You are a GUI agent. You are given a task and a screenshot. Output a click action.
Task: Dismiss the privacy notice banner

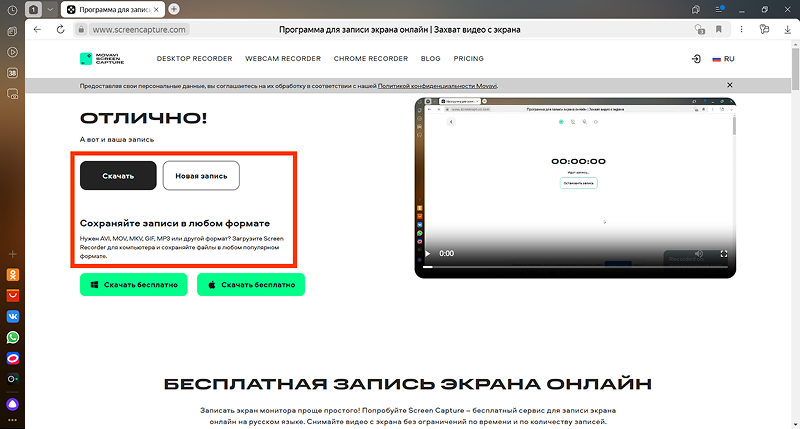[x=730, y=85]
